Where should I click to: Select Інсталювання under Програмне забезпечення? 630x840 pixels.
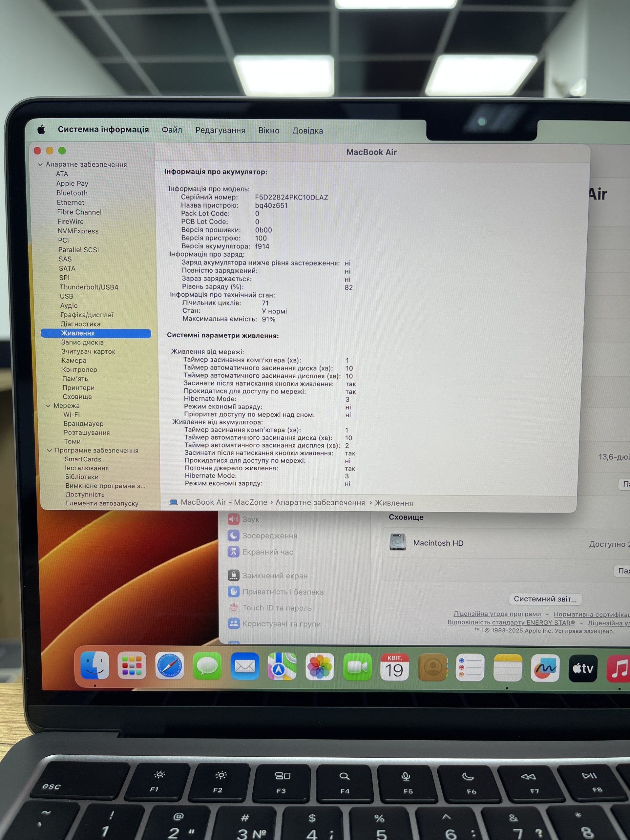coord(87,468)
